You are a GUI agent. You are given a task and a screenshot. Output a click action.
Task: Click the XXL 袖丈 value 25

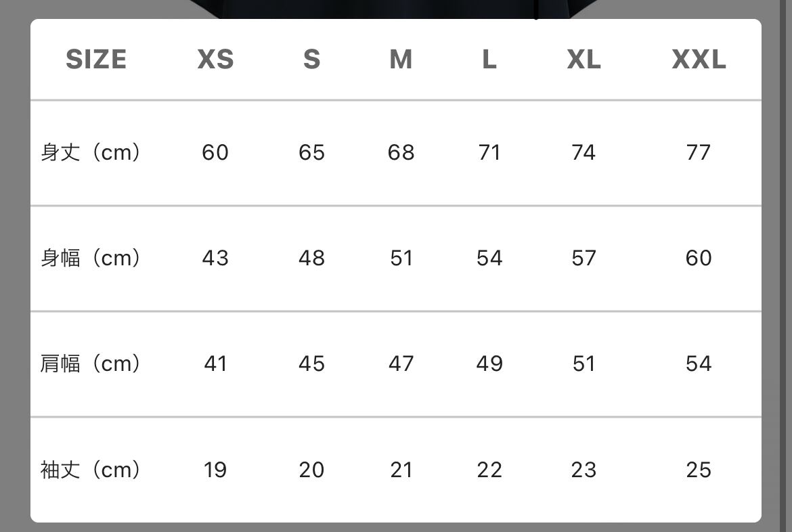point(699,470)
